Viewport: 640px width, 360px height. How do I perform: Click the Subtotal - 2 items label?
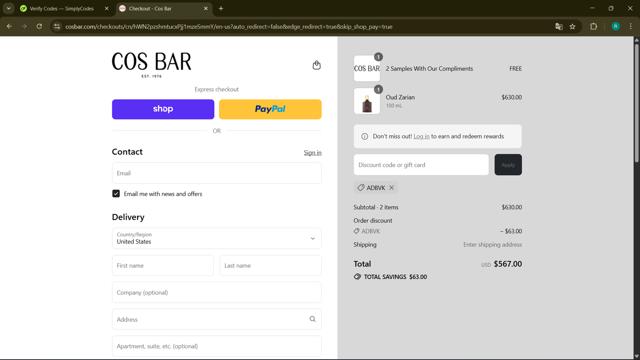[376, 207]
